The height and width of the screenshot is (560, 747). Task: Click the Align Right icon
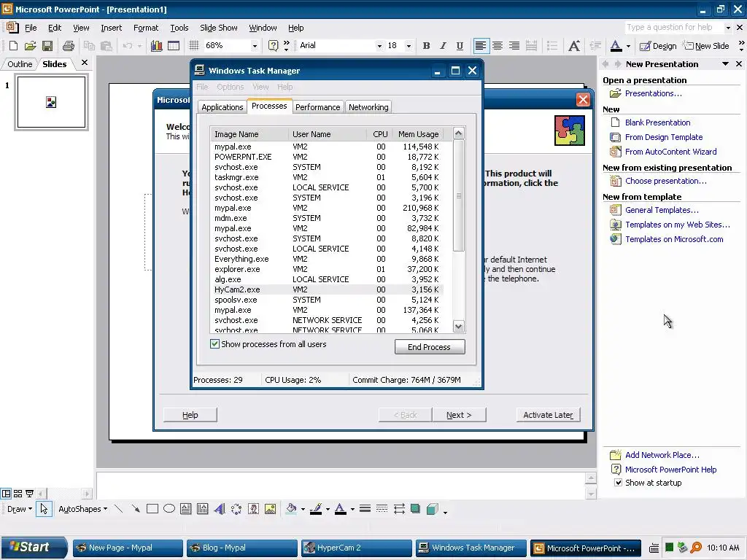pos(514,46)
